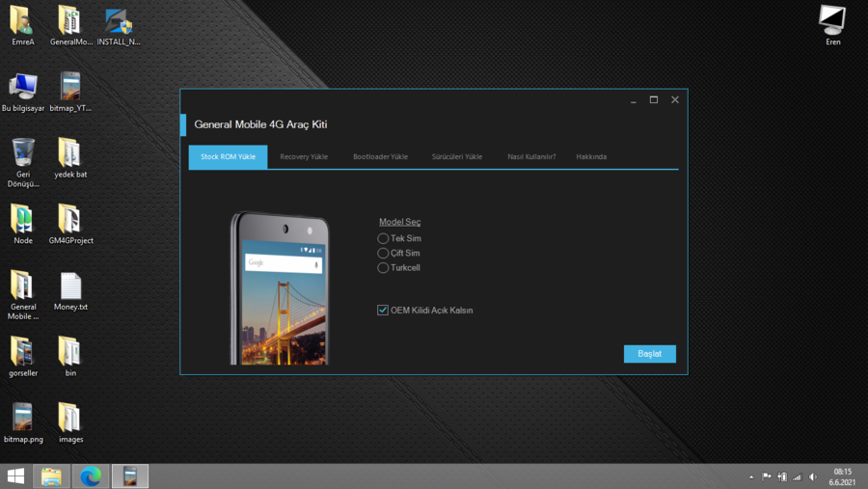Click the Başlat button
The width and height of the screenshot is (868, 489).
coord(649,354)
